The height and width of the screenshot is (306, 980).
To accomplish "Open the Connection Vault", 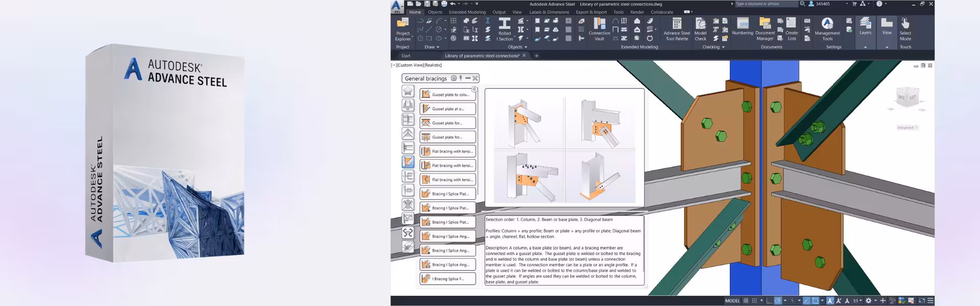I will [599, 29].
